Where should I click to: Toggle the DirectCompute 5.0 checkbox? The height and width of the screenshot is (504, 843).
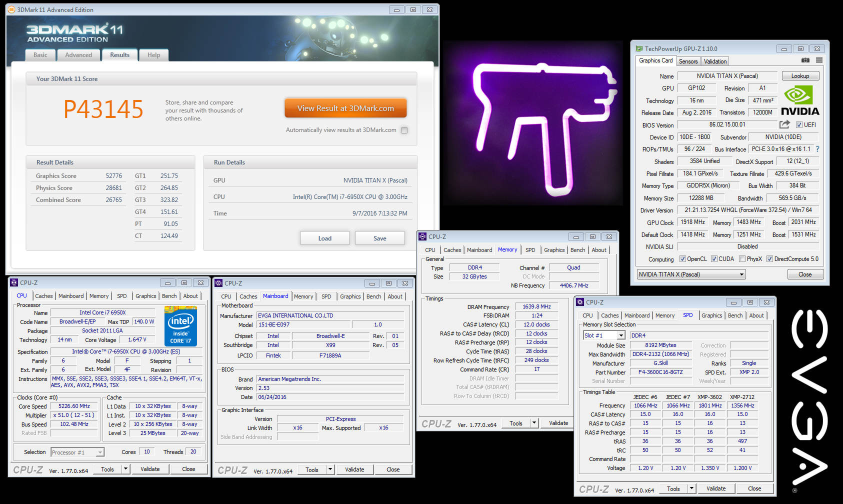(x=769, y=259)
